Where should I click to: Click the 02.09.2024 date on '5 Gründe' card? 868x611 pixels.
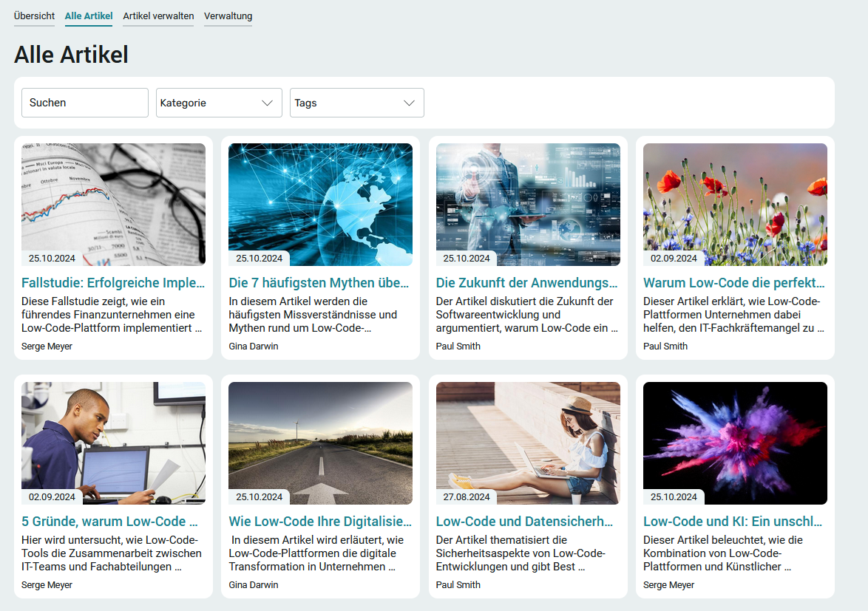coord(52,497)
